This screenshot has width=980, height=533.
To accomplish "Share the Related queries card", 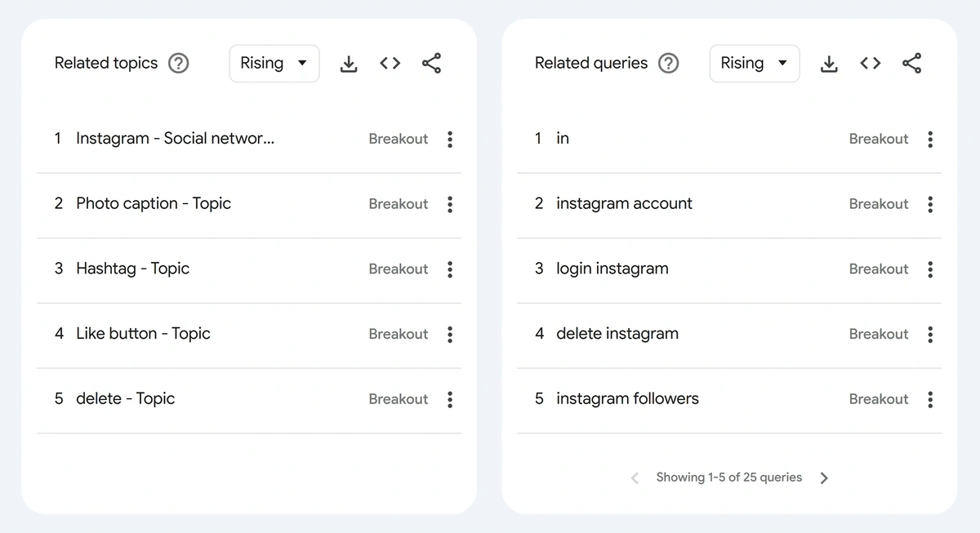I will pyautogui.click(x=911, y=64).
